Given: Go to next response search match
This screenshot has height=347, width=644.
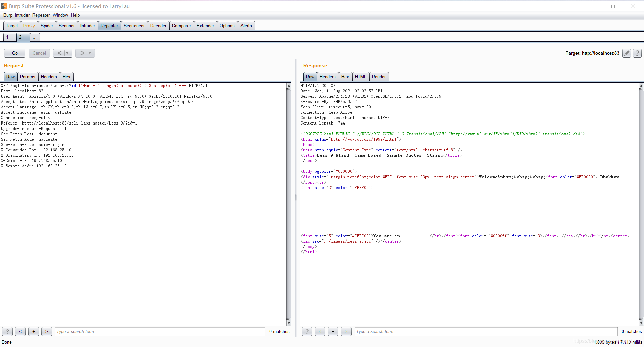Looking at the screenshot, I should tap(346, 331).
